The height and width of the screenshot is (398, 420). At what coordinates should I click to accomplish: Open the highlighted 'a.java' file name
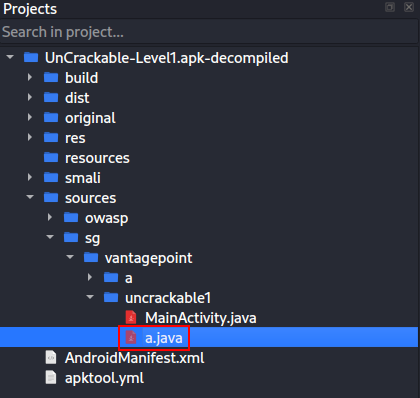point(164,338)
